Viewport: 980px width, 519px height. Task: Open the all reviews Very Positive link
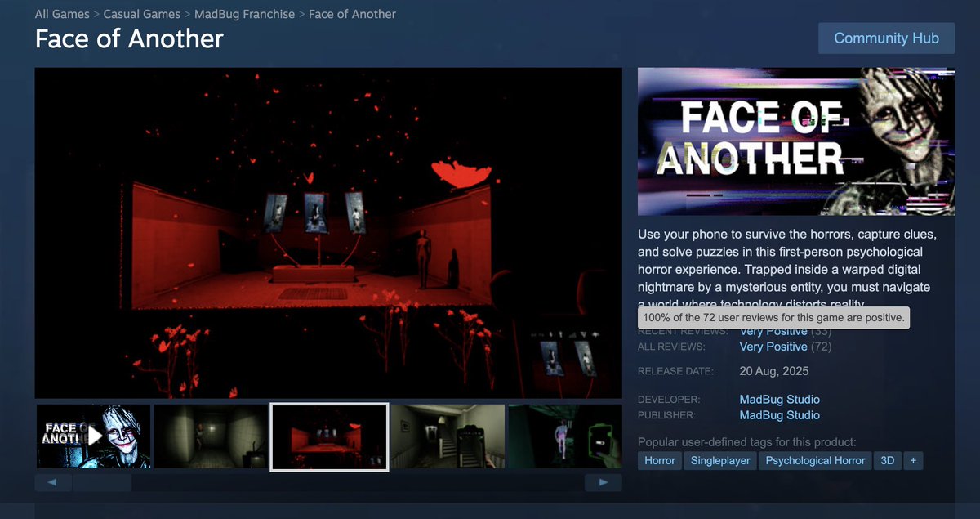tap(773, 347)
